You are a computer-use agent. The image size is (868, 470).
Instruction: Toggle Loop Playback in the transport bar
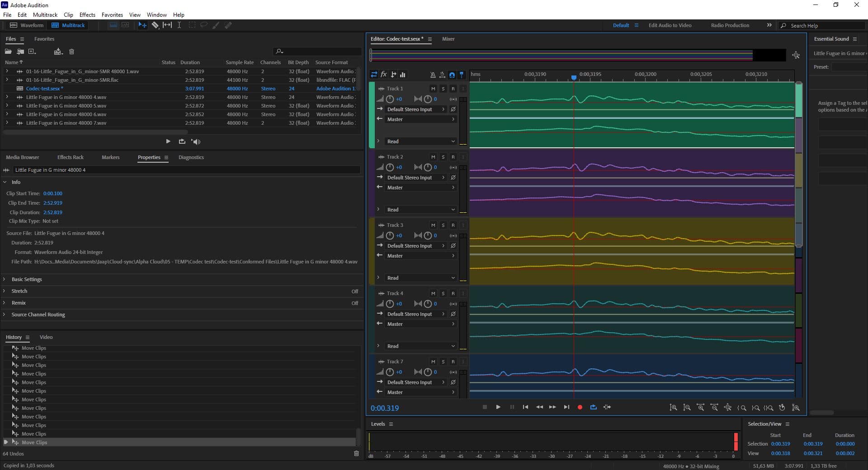(594, 407)
